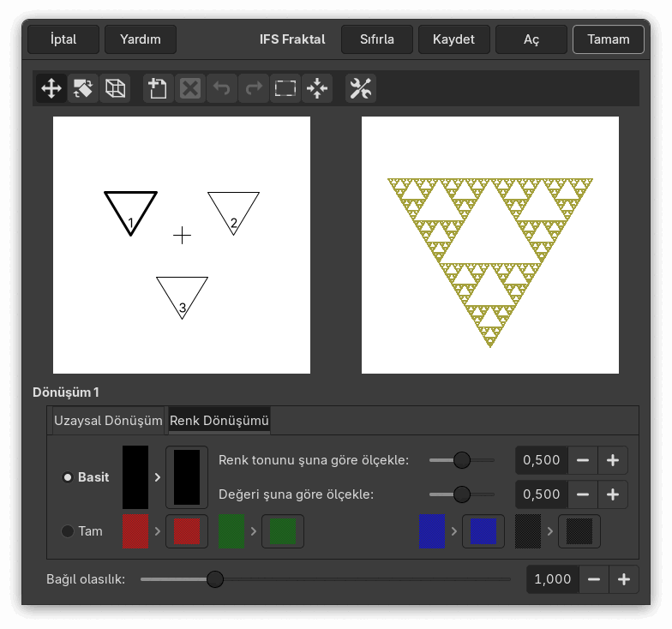Click the Delete transformation X icon
The width and height of the screenshot is (672, 629).
pyautogui.click(x=190, y=89)
